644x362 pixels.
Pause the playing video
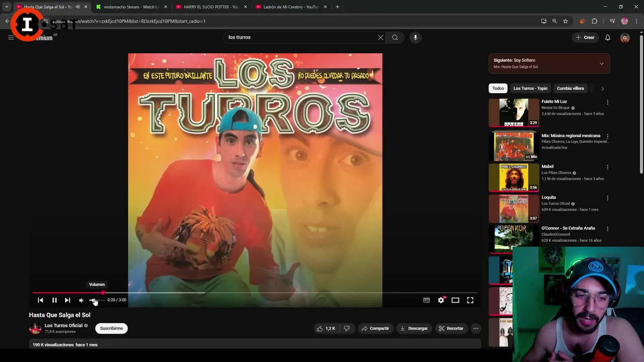click(x=54, y=300)
